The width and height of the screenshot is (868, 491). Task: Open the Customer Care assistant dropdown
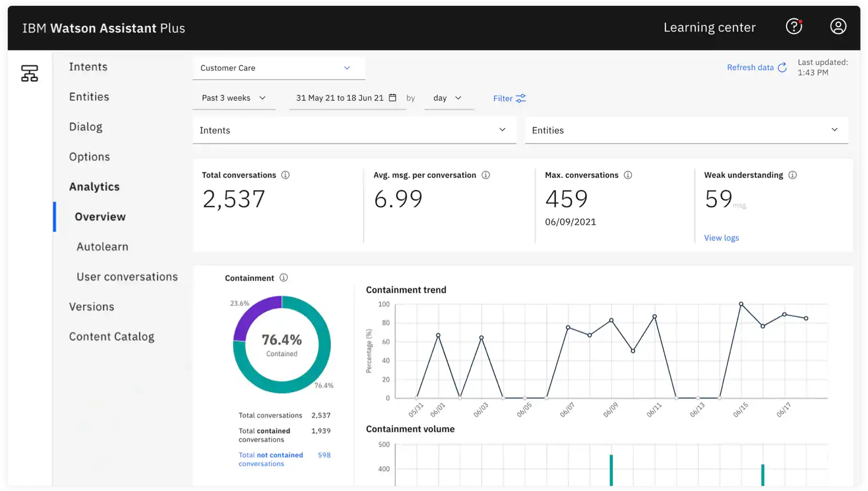[279, 68]
